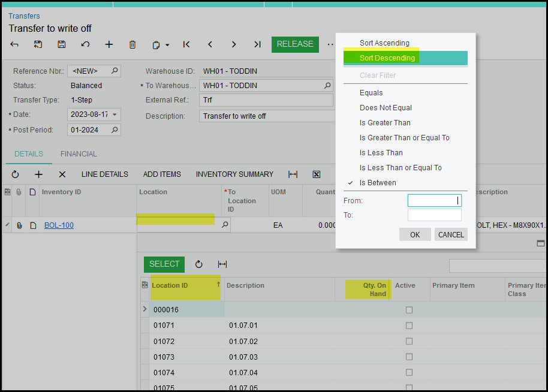Open the Post Period lookup
This screenshot has height=392, width=548.
pyautogui.click(x=115, y=129)
